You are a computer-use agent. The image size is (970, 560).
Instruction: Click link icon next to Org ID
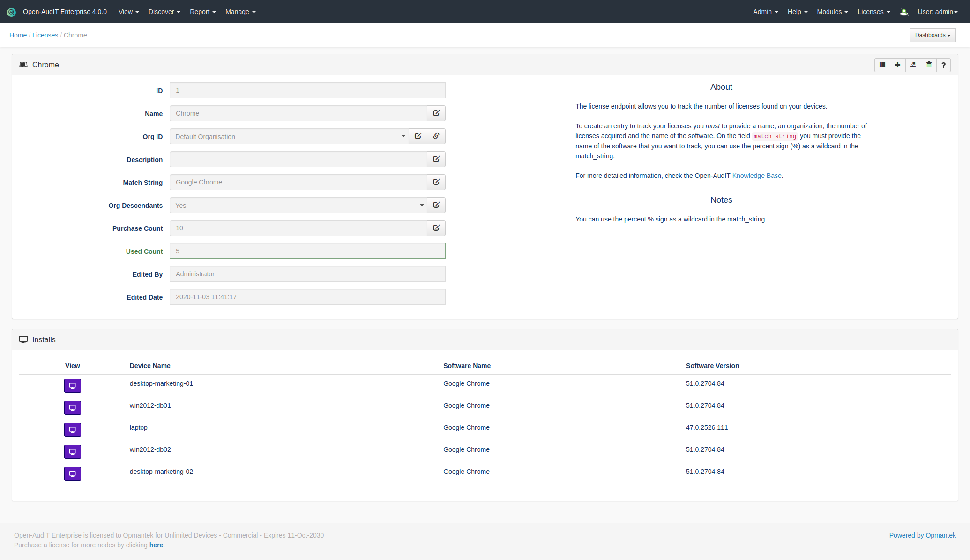click(436, 136)
